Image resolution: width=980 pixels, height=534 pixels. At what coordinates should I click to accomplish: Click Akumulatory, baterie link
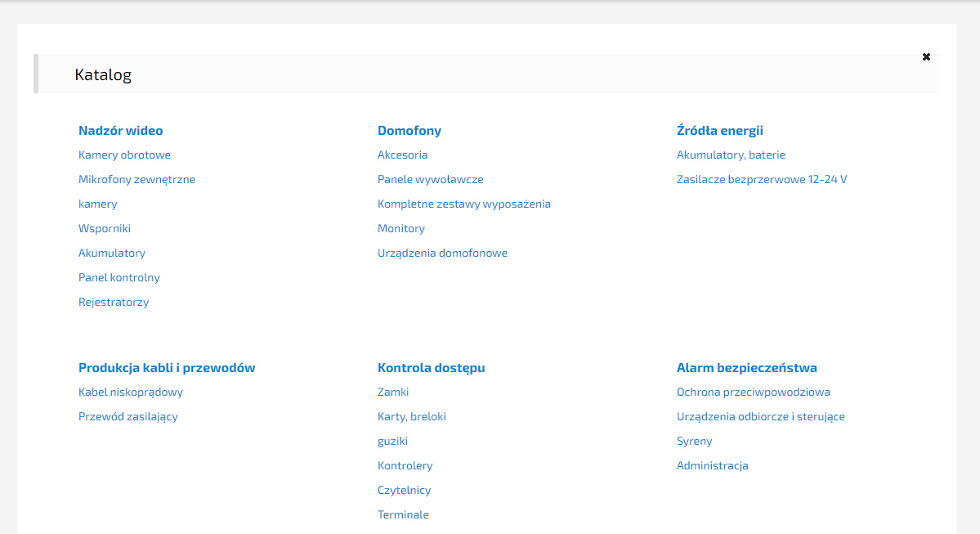[x=731, y=155]
